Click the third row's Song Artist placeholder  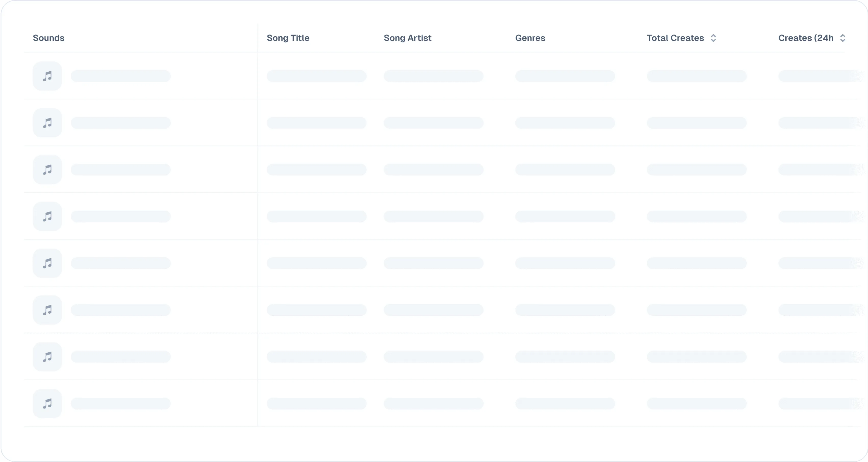click(x=433, y=170)
